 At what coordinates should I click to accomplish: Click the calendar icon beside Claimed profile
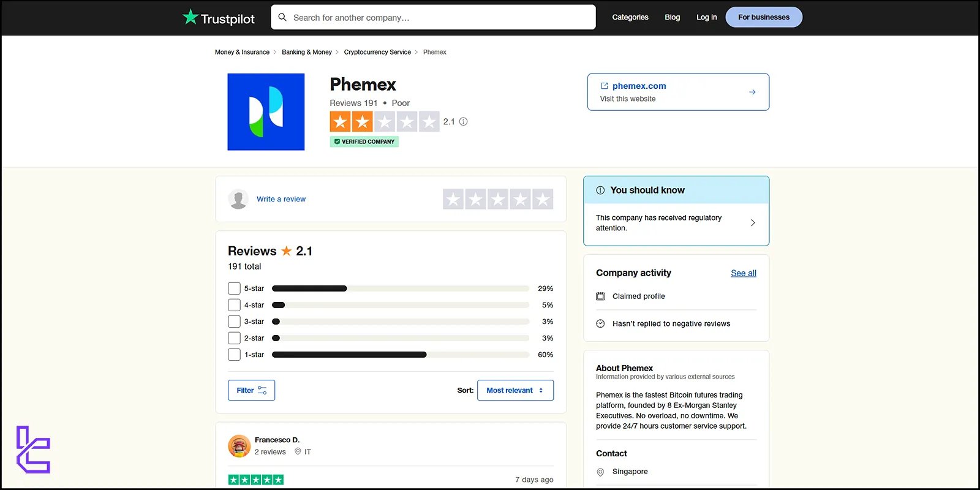(600, 296)
